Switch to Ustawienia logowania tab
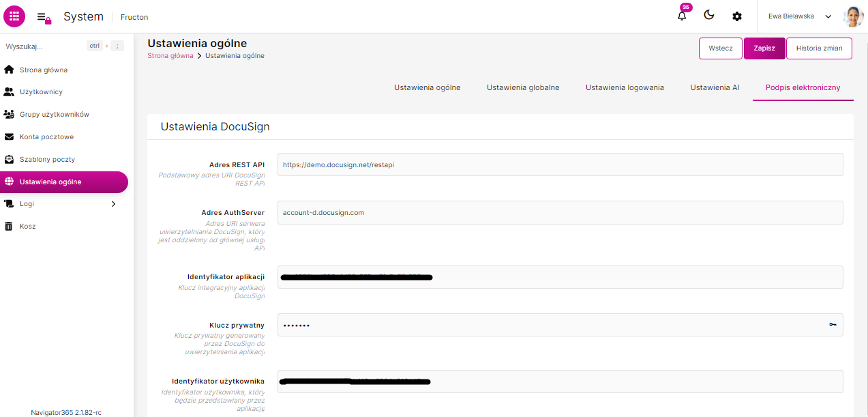Viewport: 868px width, 417px height. pos(625,87)
